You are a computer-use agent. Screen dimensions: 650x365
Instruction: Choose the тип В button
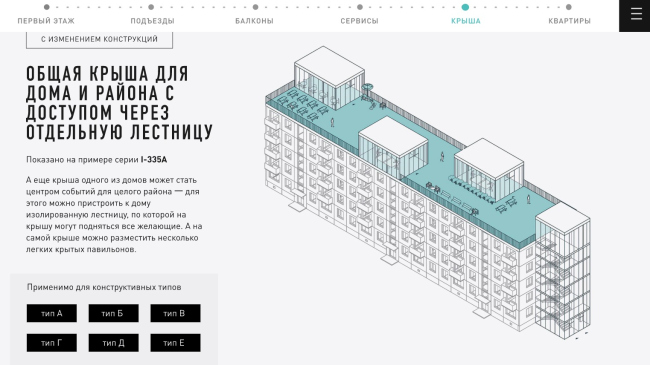(175, 313)
